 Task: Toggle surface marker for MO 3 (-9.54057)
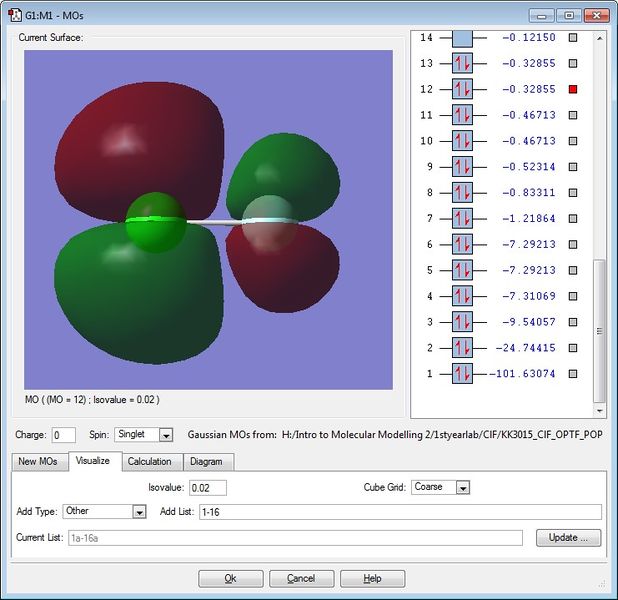573,322
